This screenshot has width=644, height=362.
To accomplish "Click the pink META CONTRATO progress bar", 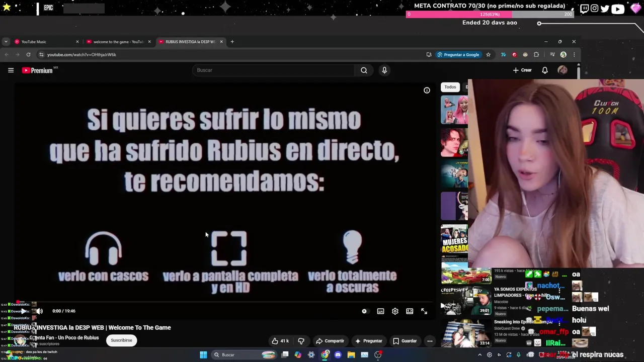I will click(x=490, y=15).
